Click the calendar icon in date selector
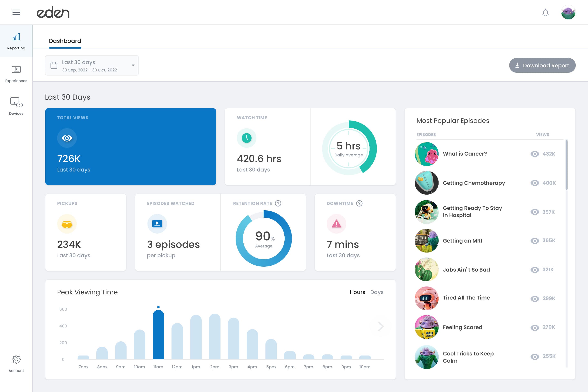Image resolution: width=588 pixels, height=392 pixels. click(x=54, y=65)
